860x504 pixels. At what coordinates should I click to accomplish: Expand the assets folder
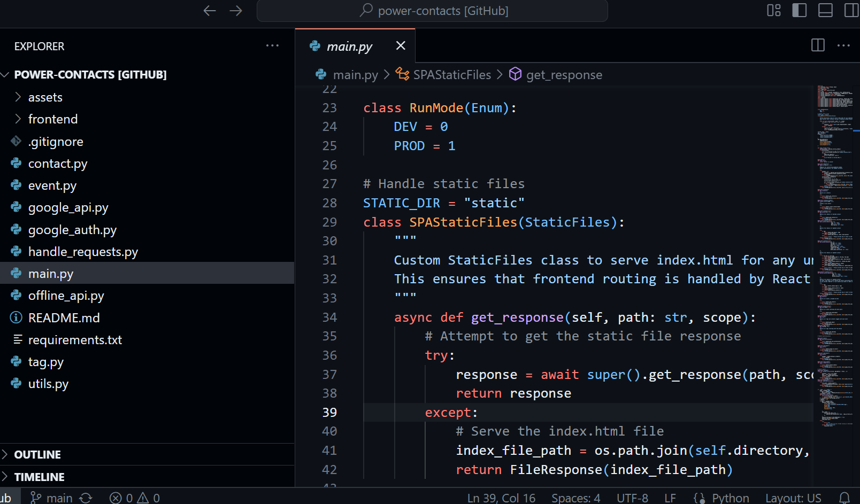pos(147,97)
